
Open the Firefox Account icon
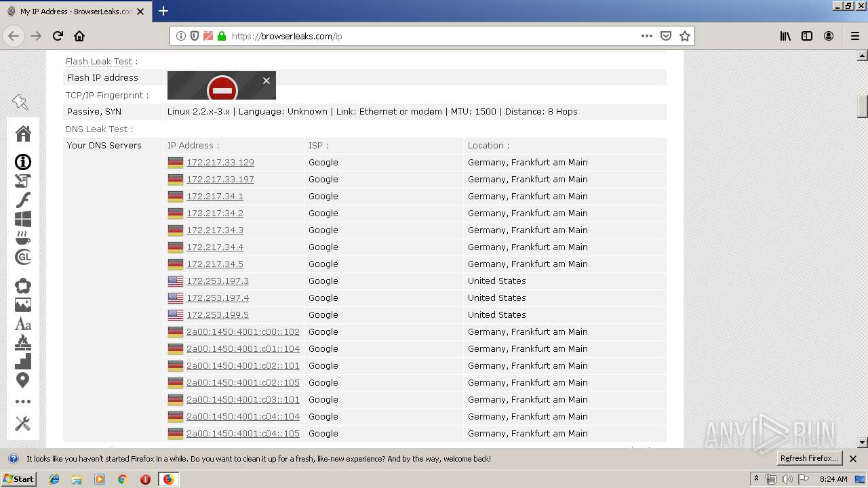tap(829, 36)
